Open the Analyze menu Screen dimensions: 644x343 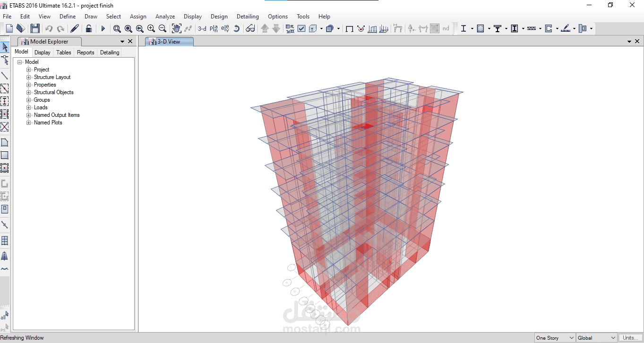165,16
